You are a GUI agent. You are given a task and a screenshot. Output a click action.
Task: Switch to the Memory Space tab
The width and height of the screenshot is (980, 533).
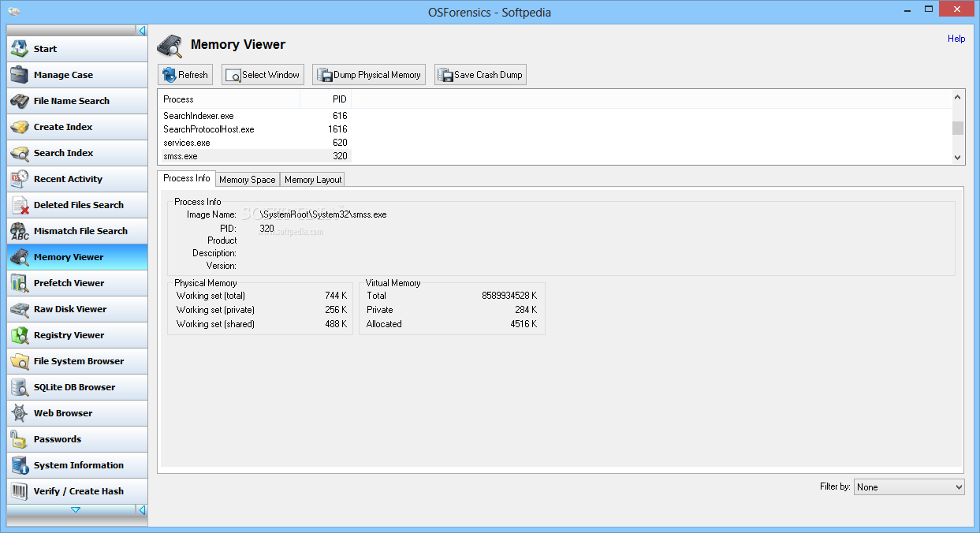[x=248, y=180]
